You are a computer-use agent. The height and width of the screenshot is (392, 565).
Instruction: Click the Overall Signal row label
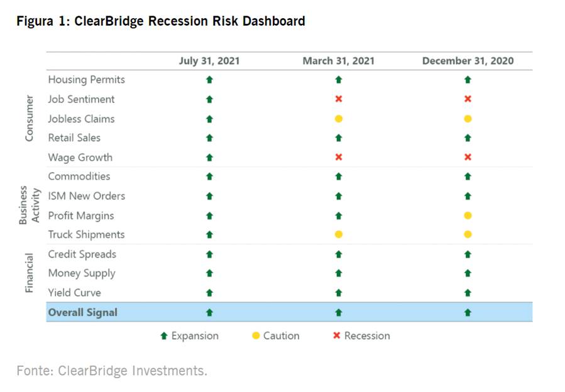coord(83,312)
